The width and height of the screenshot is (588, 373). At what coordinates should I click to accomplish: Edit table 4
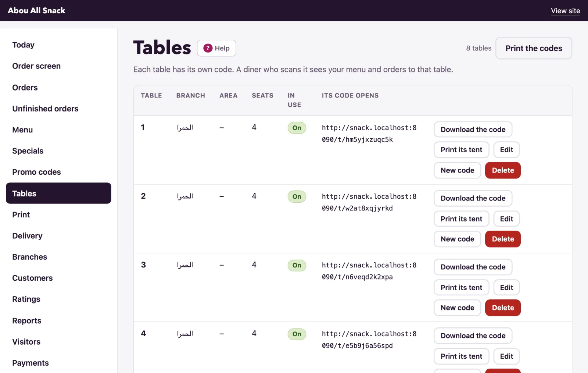click(x=506, y=356)
